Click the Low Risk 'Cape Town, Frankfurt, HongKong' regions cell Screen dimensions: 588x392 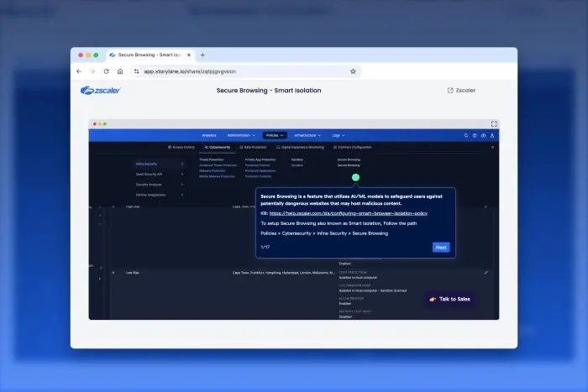284,273
